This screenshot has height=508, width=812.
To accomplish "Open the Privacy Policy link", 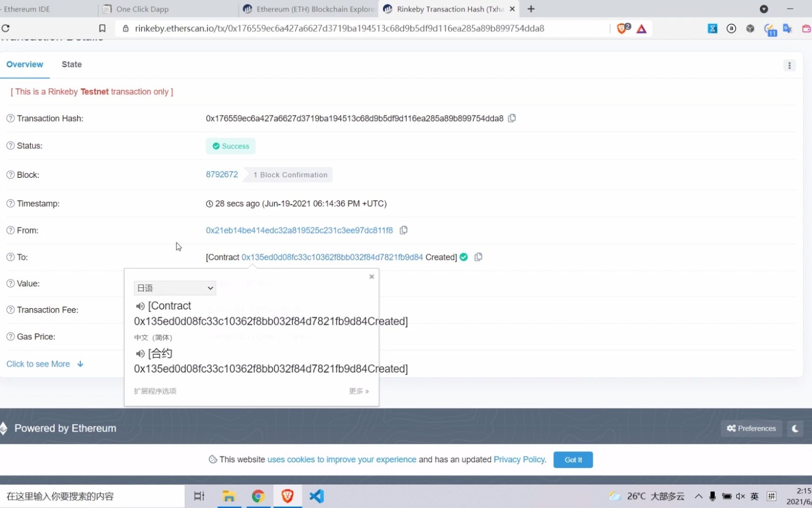I will (x=520, y=460).
